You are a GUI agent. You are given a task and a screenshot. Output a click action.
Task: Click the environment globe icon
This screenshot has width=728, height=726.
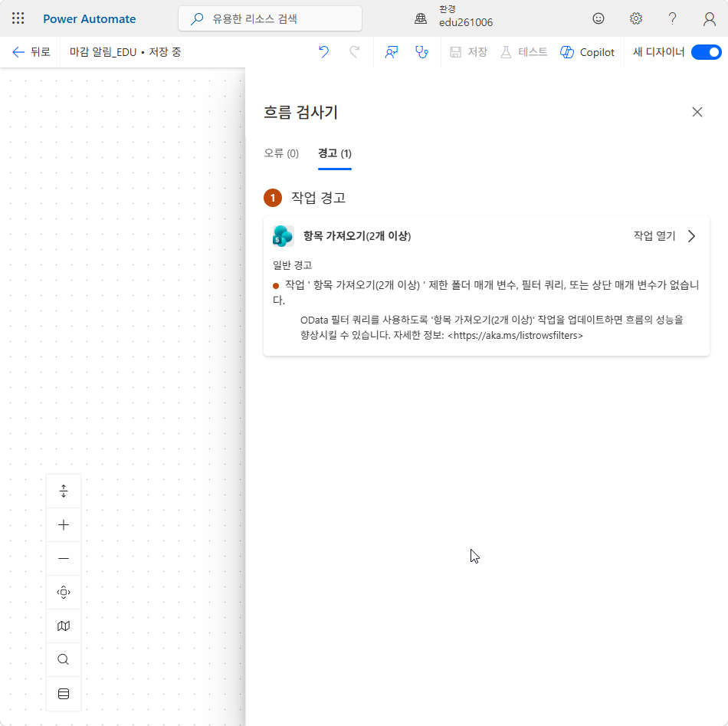(421, 18)
